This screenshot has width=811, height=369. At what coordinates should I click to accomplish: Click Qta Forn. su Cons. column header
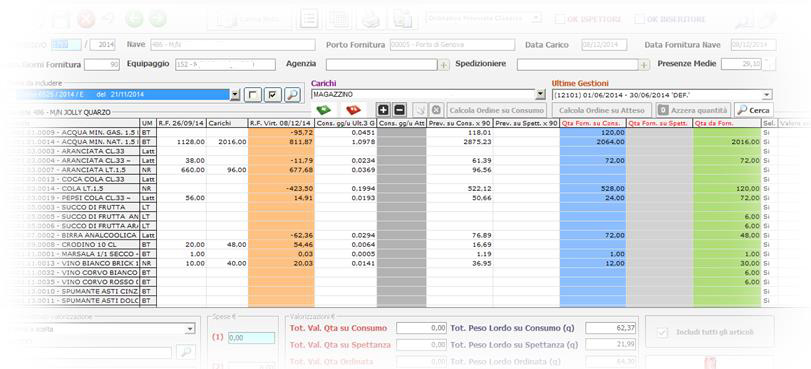coord(593,124)
